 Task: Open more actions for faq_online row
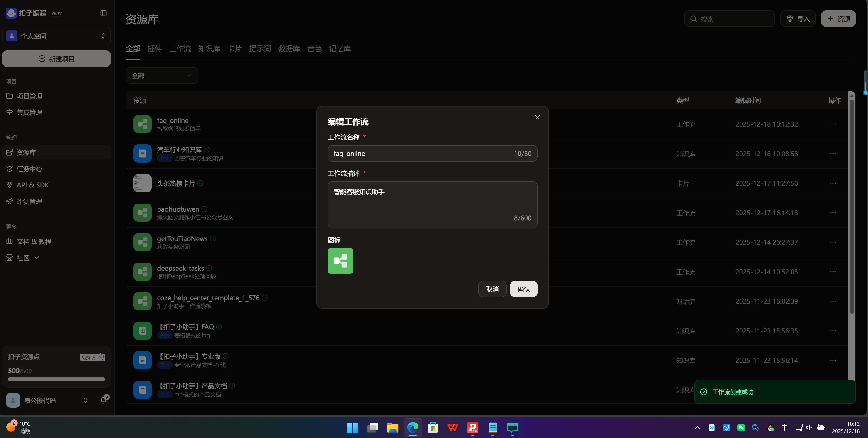coord(833,124)
